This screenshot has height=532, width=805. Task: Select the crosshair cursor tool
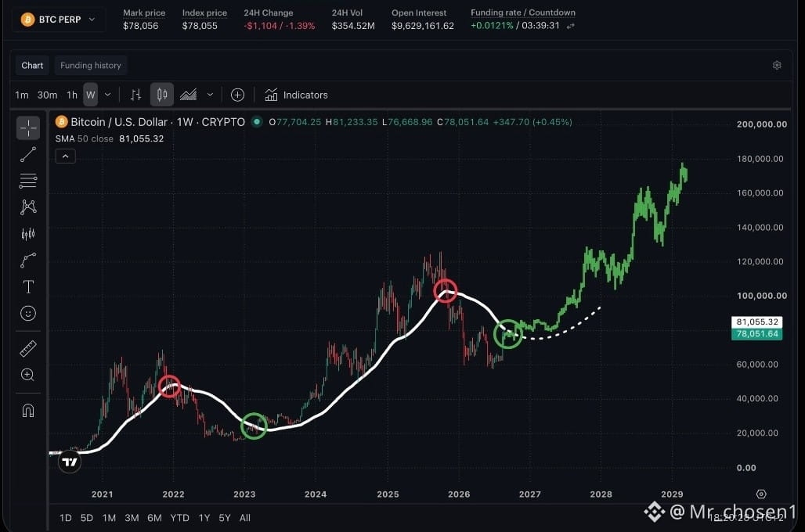point(28,128)
